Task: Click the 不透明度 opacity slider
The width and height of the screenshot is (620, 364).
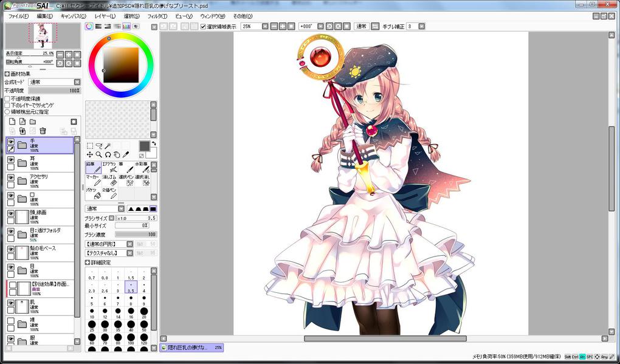Action: point(55,91)
